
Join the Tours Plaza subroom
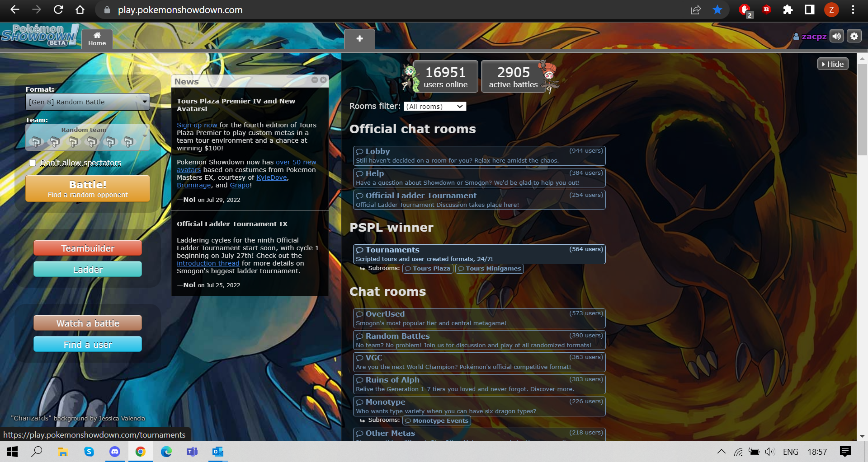tap(428, 269)
